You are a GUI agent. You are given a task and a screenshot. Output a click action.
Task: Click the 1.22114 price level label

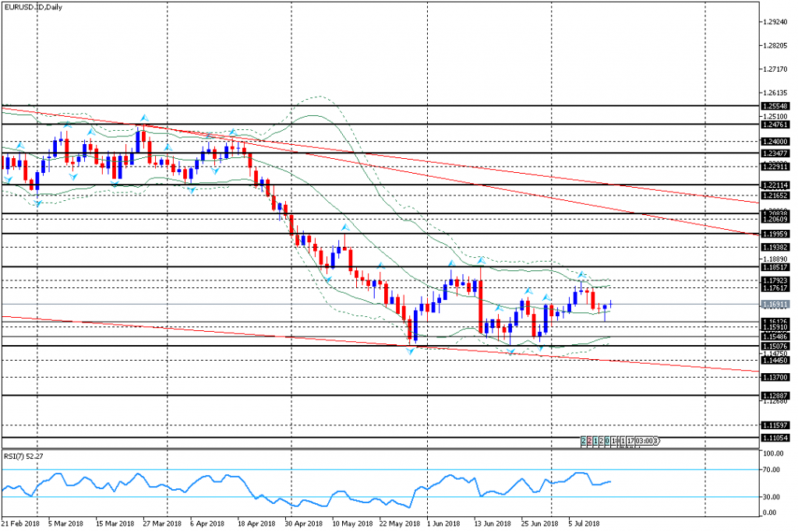click(x=776, y=185)
